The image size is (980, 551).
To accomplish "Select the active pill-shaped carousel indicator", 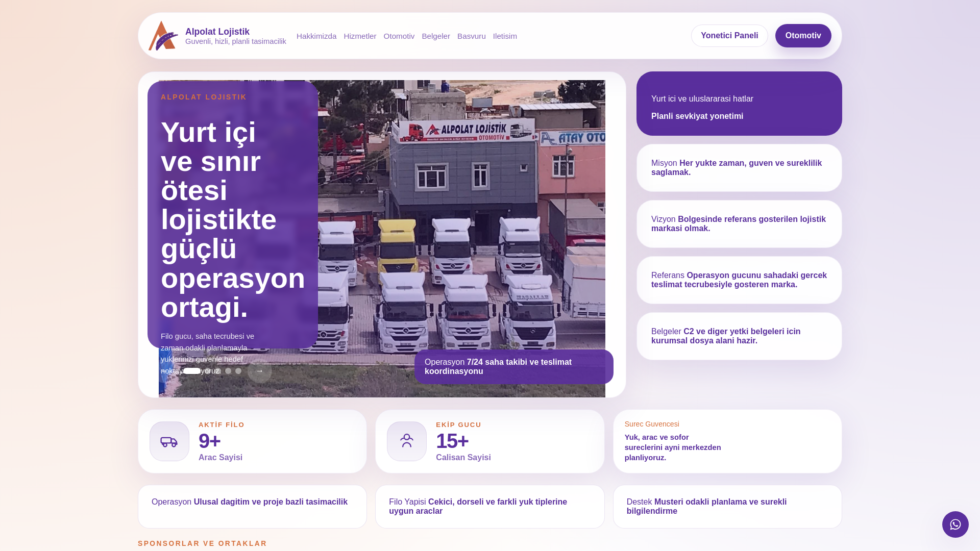I will click(x=192, y=371).
